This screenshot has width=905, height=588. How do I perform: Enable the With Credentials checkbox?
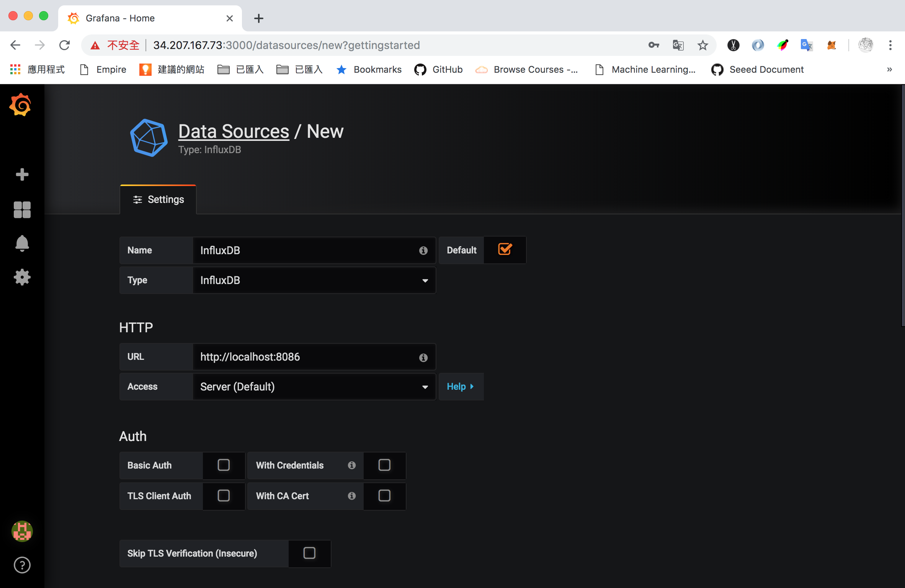point(384,465)
